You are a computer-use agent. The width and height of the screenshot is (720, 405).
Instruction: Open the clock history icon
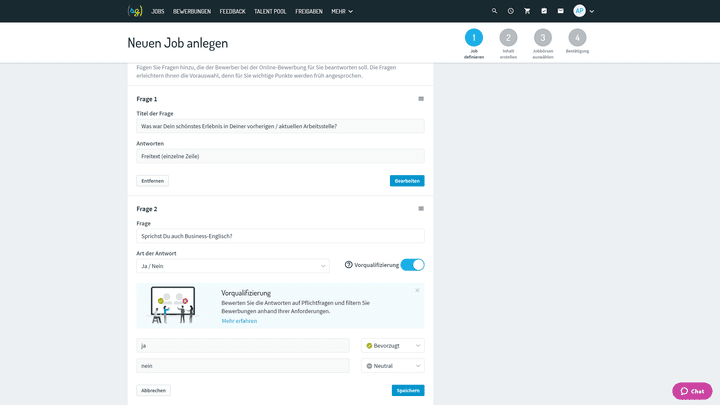[x=510, y=11]
